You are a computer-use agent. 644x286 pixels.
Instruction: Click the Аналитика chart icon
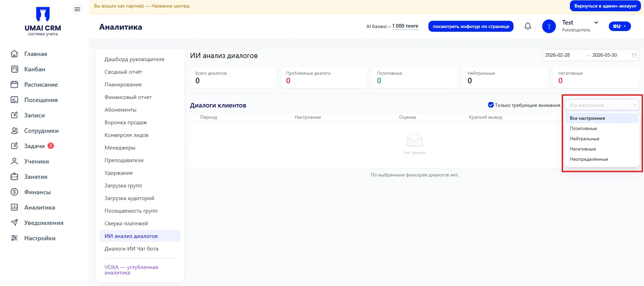pos(14,208)
